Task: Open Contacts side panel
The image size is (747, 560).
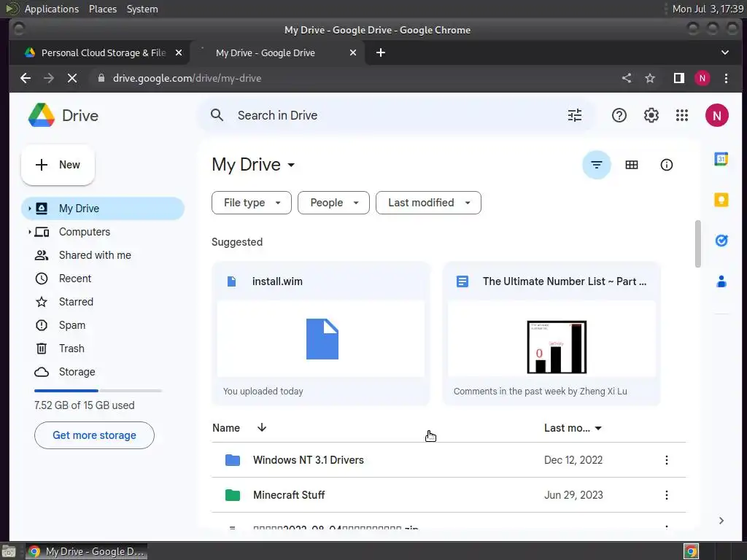Action: (721, 281)
